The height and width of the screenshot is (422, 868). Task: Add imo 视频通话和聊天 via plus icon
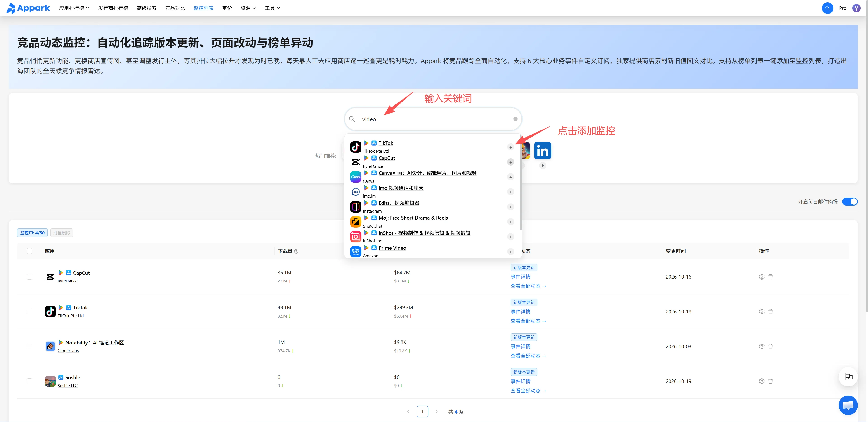point(510,192)
